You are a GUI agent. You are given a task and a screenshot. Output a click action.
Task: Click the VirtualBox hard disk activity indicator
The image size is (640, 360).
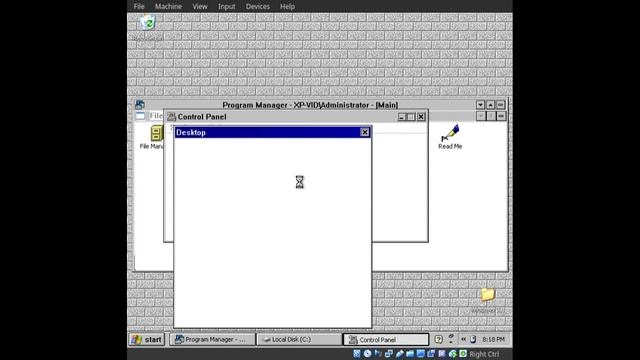pyautogui.click(x=356, y=354)
